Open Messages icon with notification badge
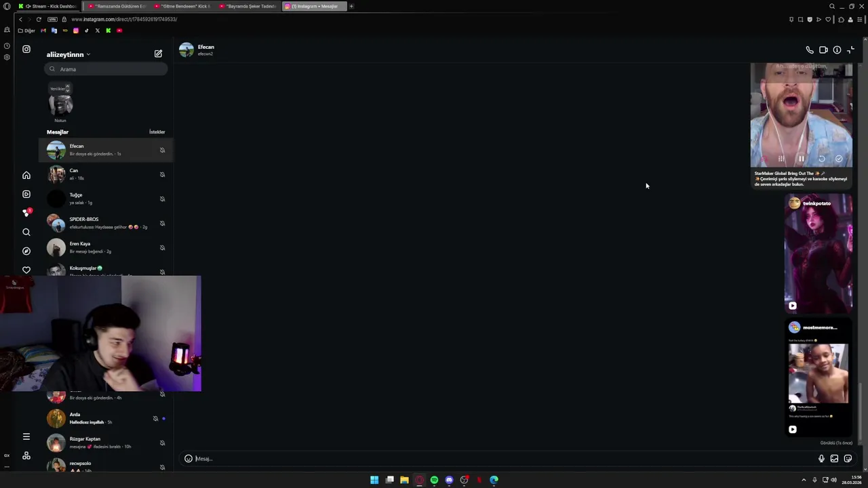Screen dimensions: 868x488 26,213
